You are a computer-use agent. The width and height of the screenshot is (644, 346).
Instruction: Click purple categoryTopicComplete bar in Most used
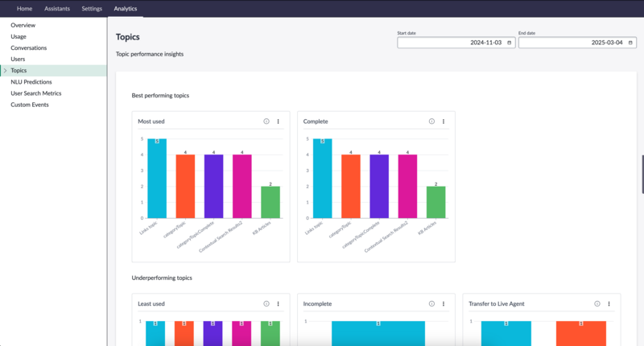click(x=213, y=187)
